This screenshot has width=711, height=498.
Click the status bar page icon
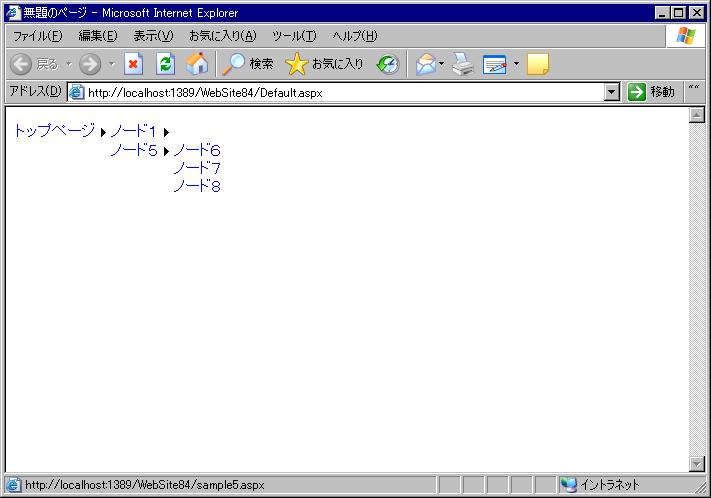pos(13,485)
